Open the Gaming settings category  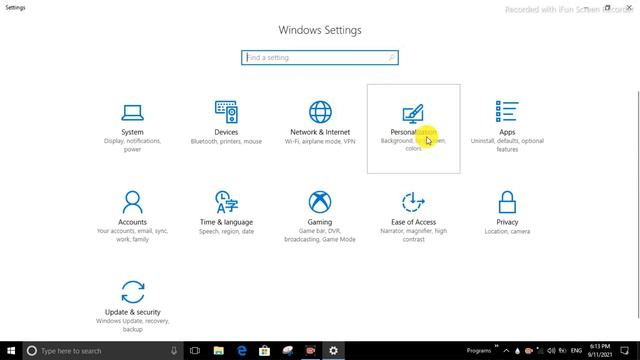pyautogui.click(x=320, y=218)
